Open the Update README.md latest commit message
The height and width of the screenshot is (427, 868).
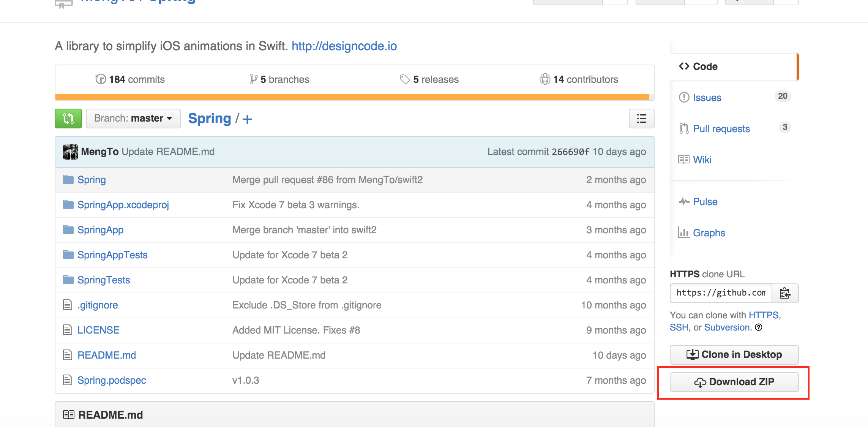(168, 152)
